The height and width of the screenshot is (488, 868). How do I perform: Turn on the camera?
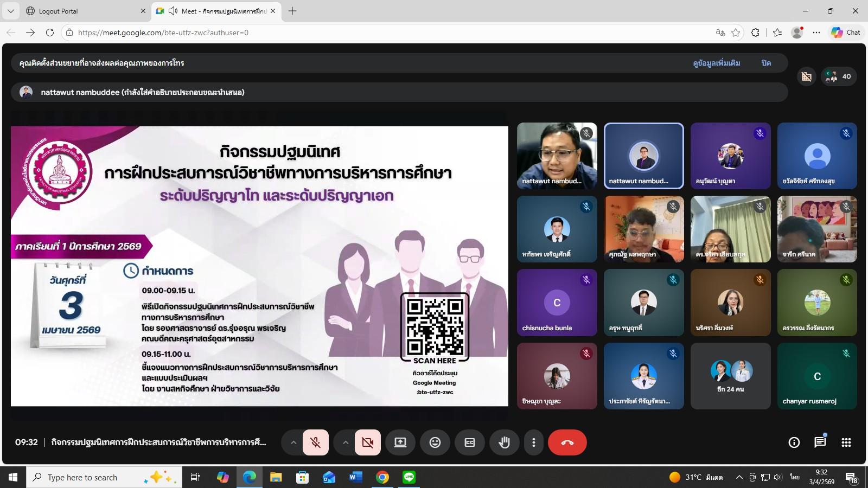(367, 442)
